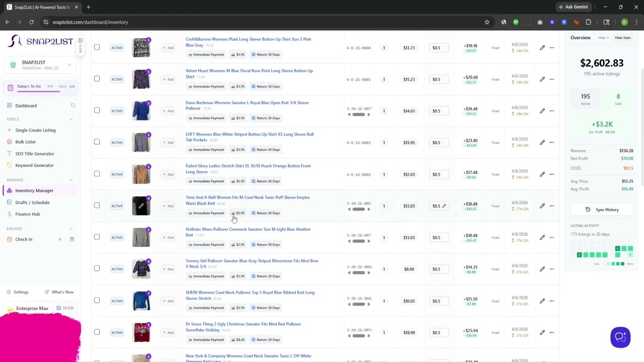Select checkbox for Croft&Barrow Plaid Shirt listing

(x=97, y=47)
